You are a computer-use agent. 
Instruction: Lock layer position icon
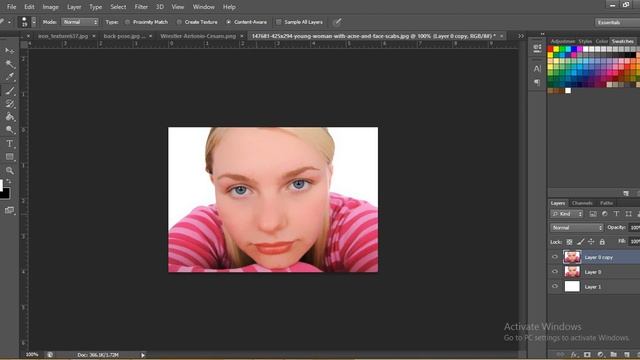tap(591, 242)
